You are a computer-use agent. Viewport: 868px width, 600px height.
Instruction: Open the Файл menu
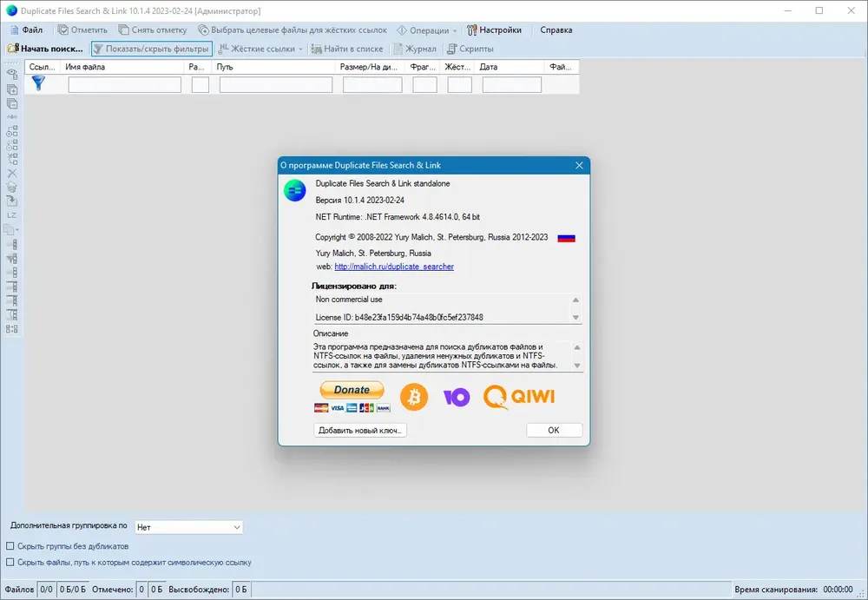[27, 30]
